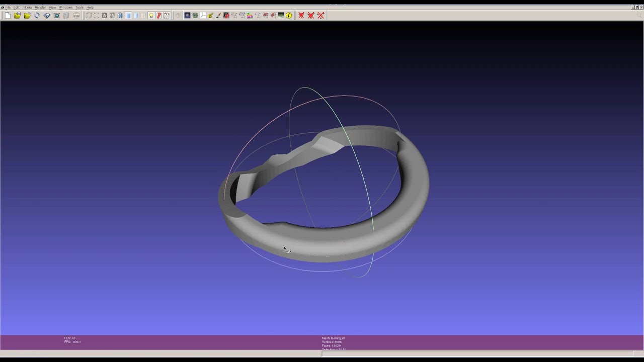This screenshot has width=644, height=362.
Task: Click the first point selection tool icon
Action: [x=234, y=16]
